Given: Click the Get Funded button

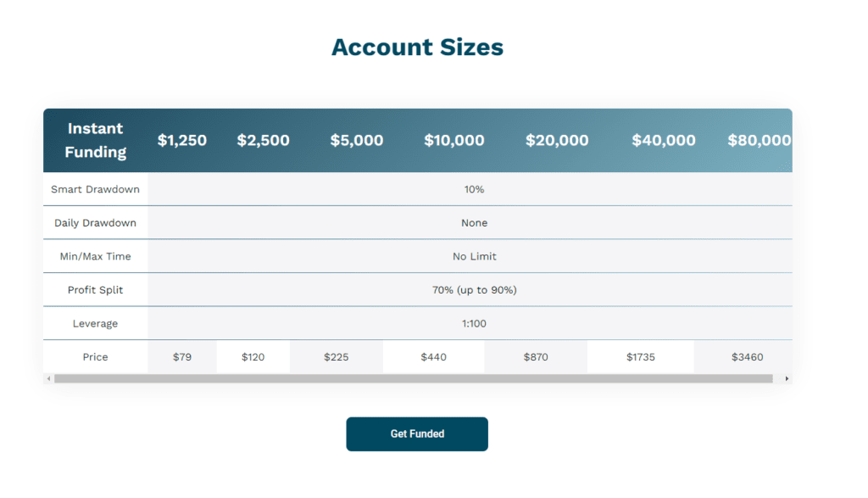Looking at the screenshot, I should tap(417, 434).
